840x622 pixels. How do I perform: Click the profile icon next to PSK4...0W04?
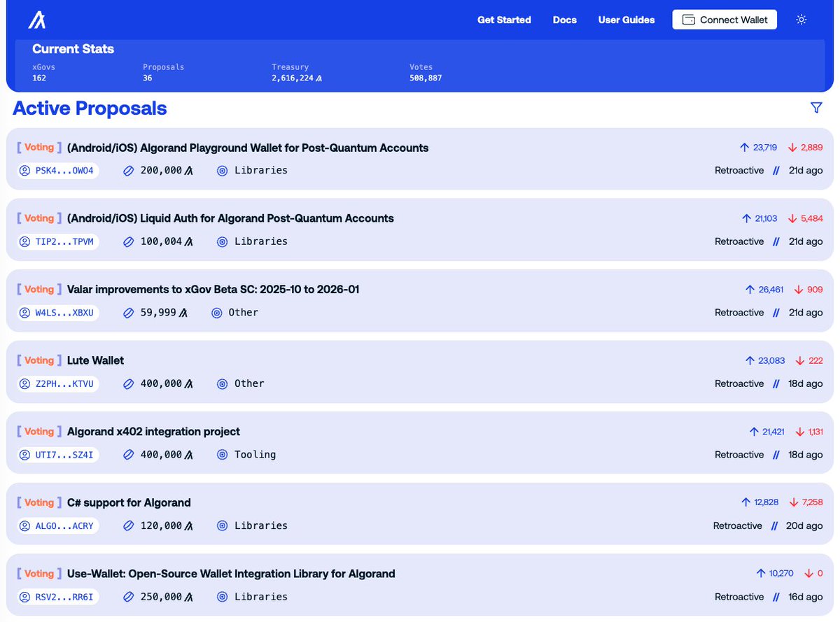tap(24, 170)
